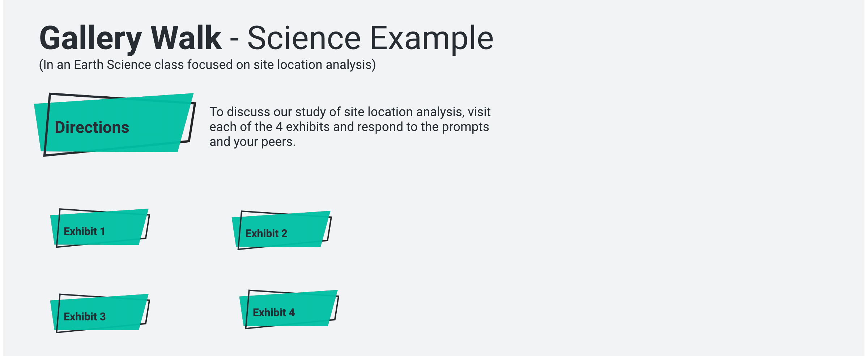Open the Exhibit 3 banner
This screenshot has height=356, width=868.
tap(99, 313)
